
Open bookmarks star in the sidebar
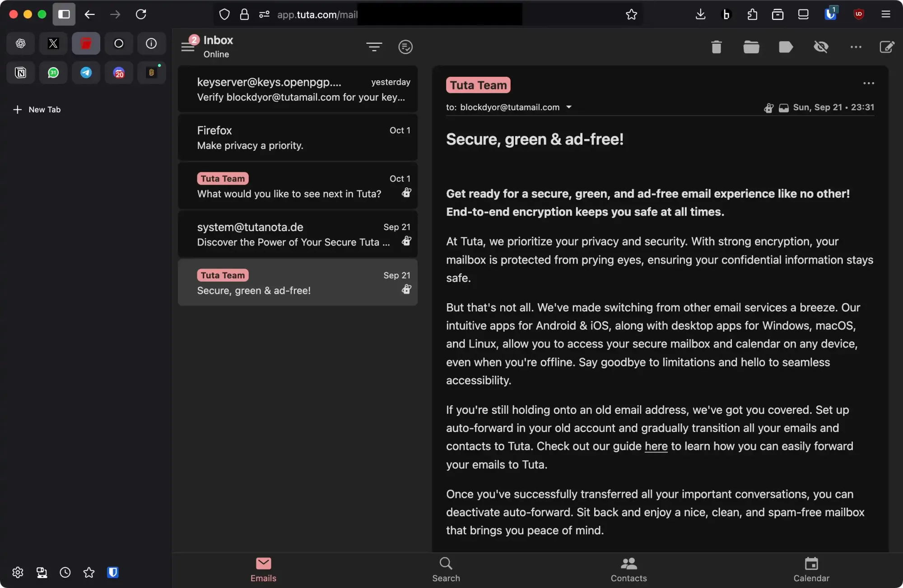point(89,572)
